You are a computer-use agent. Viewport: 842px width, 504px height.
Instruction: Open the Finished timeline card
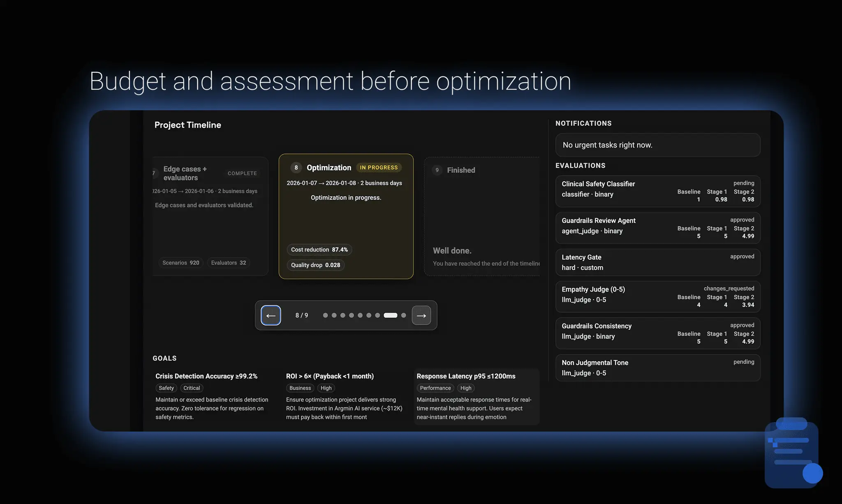tap(482, 216)
